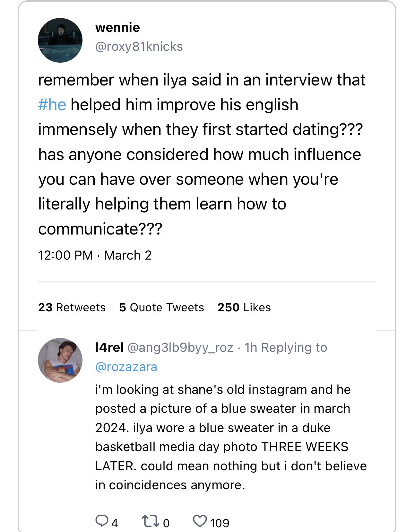This screenshot has width=414, height=532.
Task: Click the retweet count 0
Action: [x=166, y=523]
